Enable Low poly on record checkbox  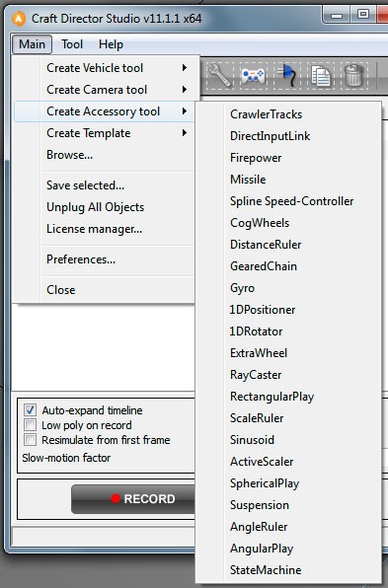point(30,425)
